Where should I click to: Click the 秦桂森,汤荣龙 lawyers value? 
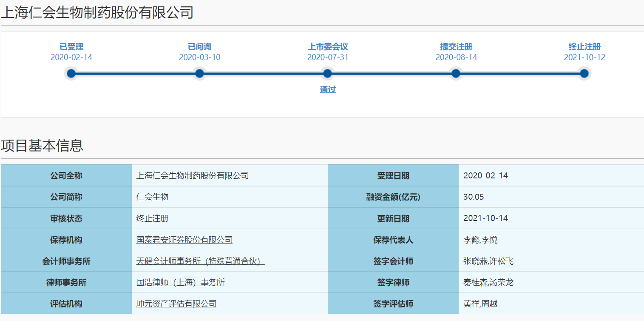(488, 282)
